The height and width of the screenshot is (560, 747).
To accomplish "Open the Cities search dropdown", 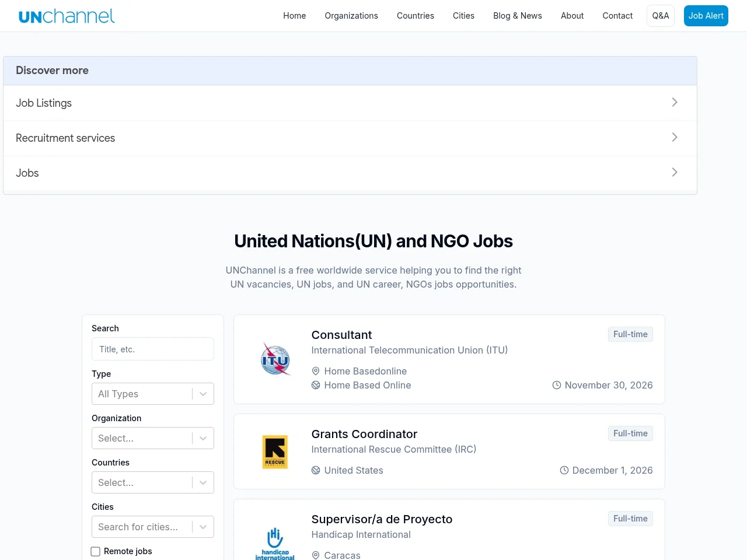I will pos(153,527).
